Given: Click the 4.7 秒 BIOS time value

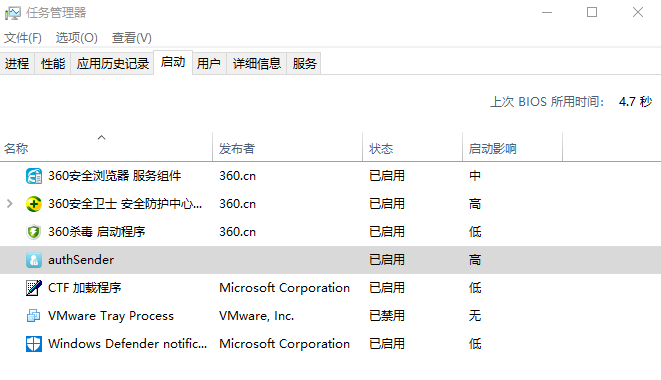Looking at the screenshot, I should pyautogui.click(x=636, y=102).
